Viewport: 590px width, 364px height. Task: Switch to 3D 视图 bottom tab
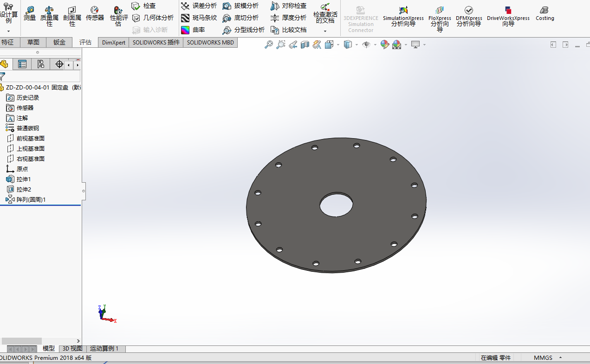pyautogui.click(x=72, y=349)
